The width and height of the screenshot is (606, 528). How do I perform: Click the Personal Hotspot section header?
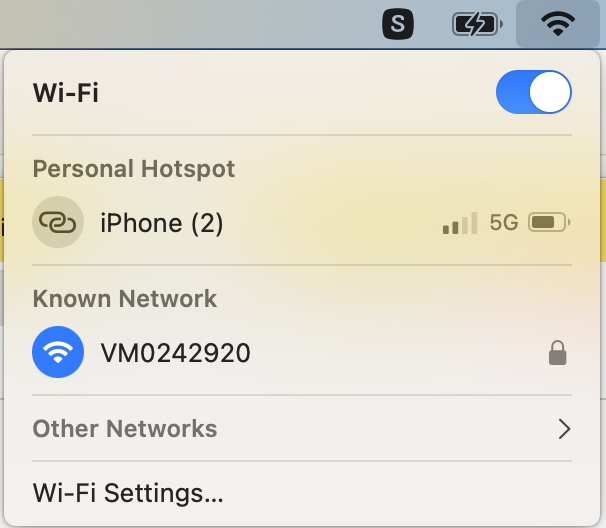click(x=134, y=169)
